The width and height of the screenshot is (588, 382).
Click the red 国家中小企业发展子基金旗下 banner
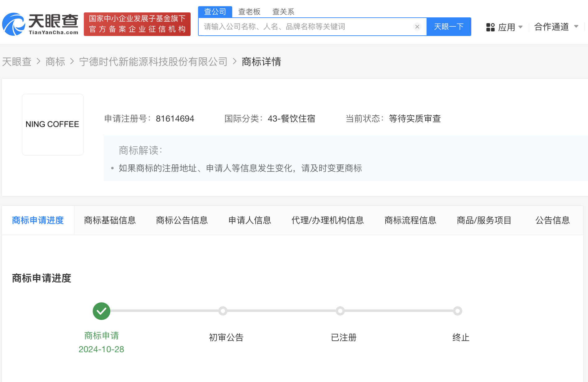point(137,24)
